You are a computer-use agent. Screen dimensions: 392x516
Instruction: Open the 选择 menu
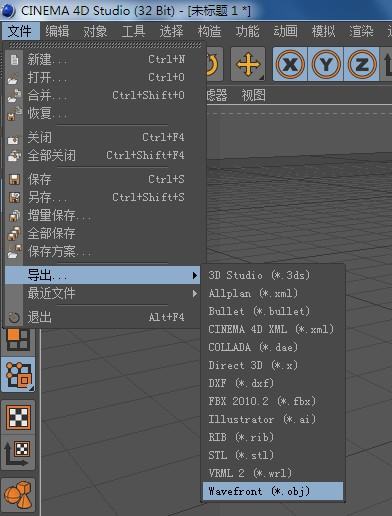click(171, 31)
